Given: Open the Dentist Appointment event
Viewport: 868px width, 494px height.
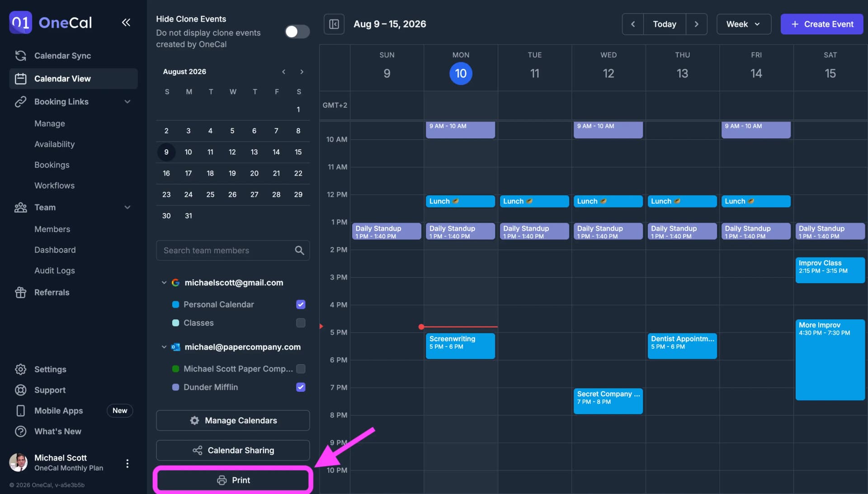Looking at the screenshot, I should (x=682, y=346).
